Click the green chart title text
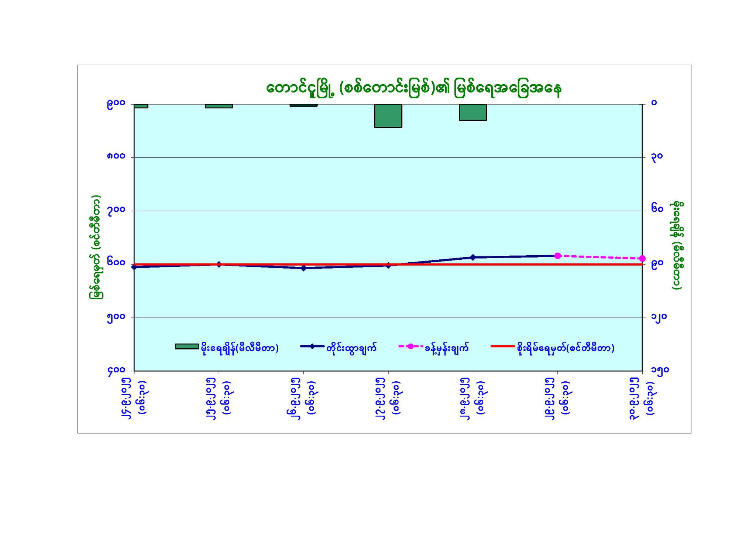 413,89
